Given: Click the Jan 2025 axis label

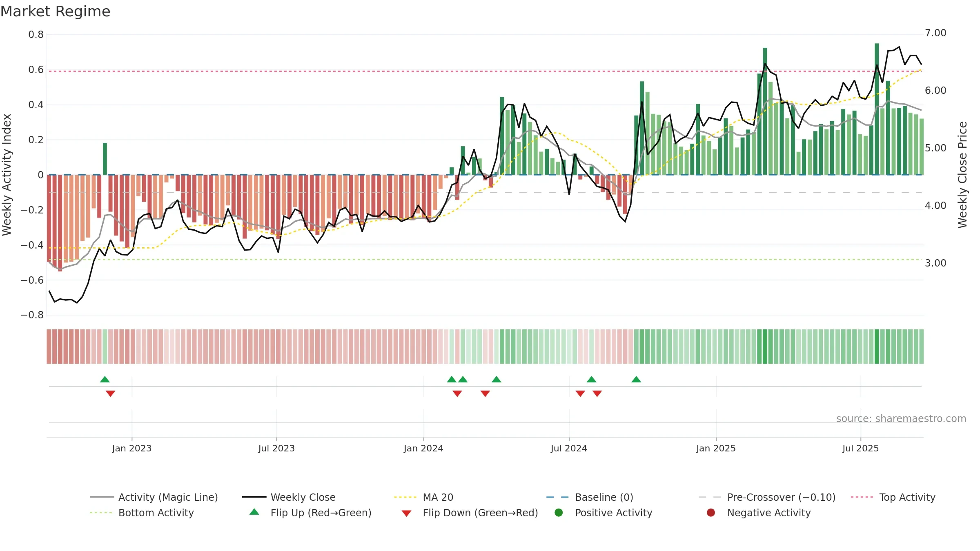Looking at the screenshot, I should coord(716,449).
